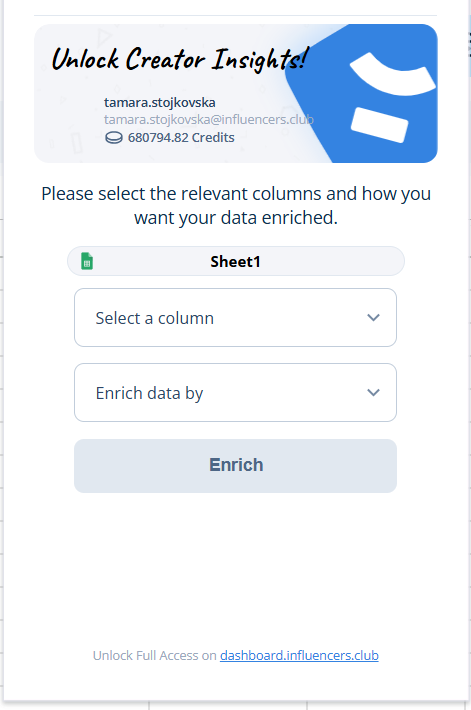Click the 680794.82 Credits balance text

point(181,138)
